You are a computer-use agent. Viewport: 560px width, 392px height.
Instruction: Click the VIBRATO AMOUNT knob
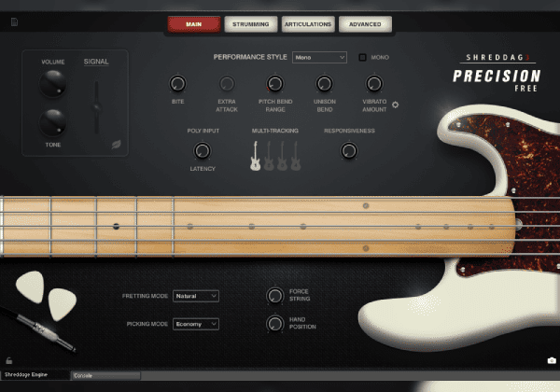[x=374, y=84]
